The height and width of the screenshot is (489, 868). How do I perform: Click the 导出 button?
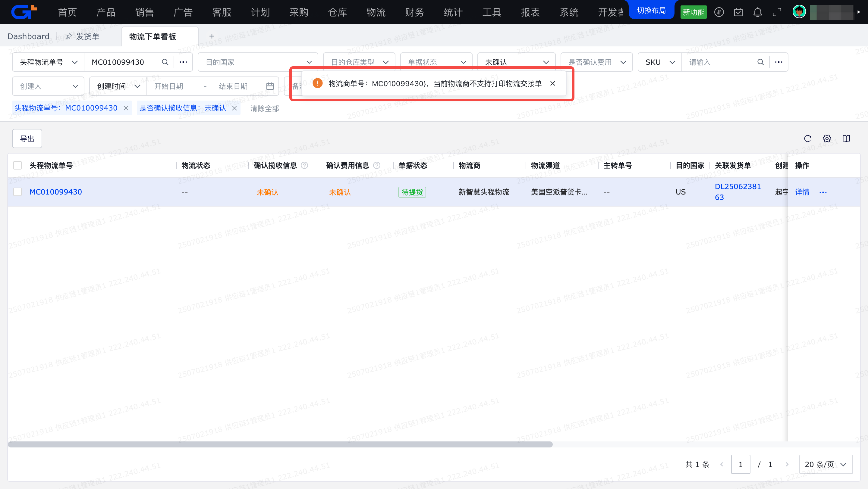pyautogui.click(x=27, y=138)
